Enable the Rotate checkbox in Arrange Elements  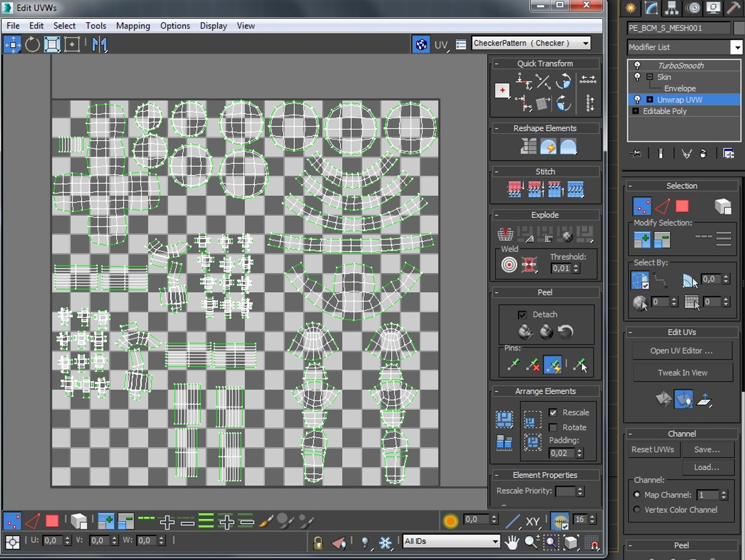pos(553,428)
